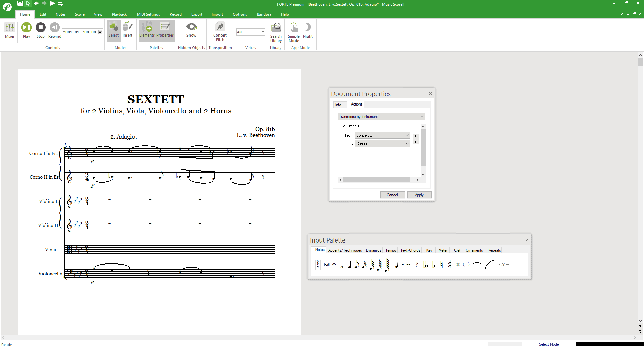Open the To instrument dropdown
644x346 pixels.
click(x=382, y=144)
